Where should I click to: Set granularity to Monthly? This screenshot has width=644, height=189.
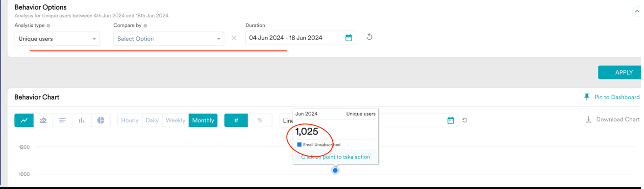point(203,120)
